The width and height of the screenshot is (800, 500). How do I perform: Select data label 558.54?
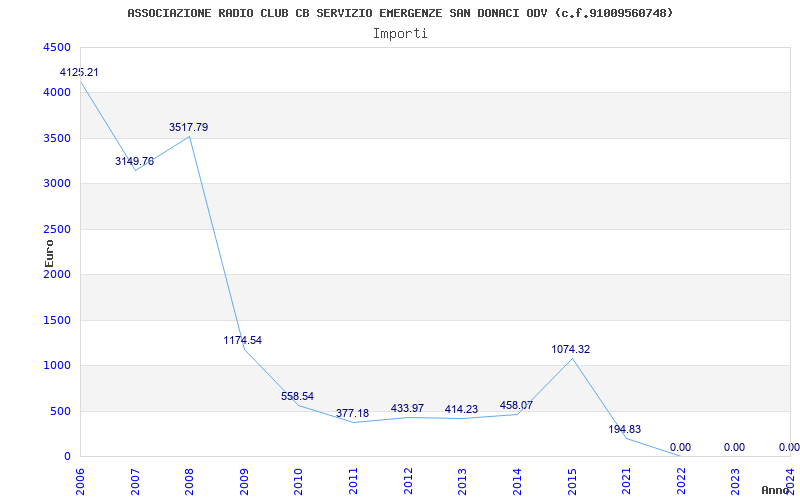[x=297, y=396]
